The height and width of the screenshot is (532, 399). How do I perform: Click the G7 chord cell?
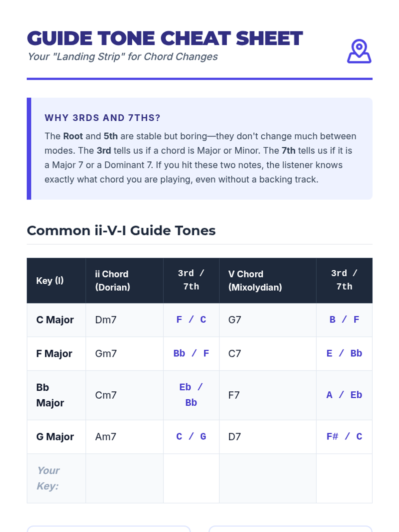coord(268,320)
